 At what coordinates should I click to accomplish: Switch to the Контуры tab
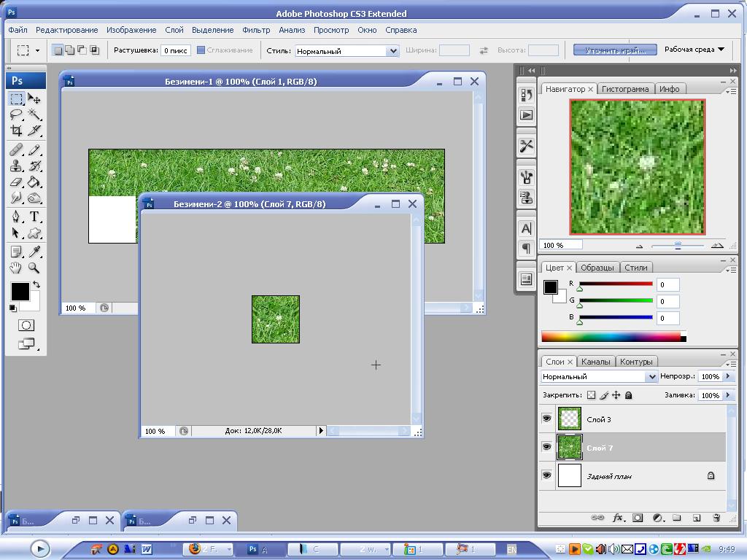(x=636, y=362)
